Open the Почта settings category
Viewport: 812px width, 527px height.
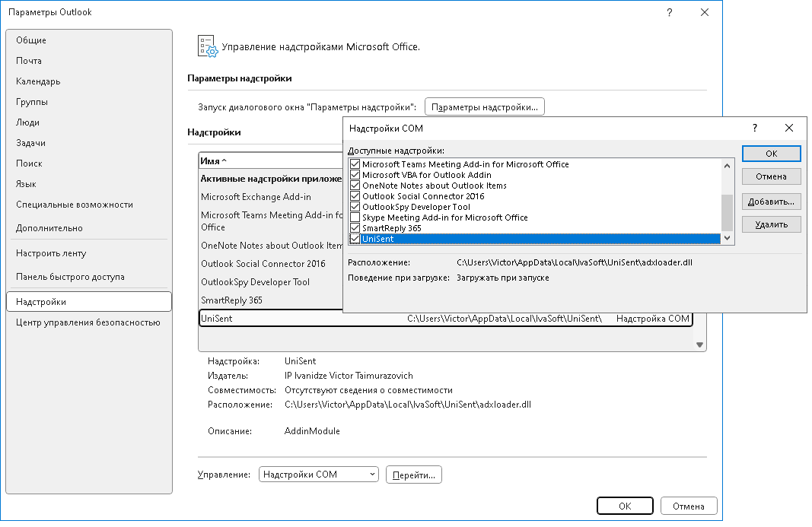click(89, 61)
